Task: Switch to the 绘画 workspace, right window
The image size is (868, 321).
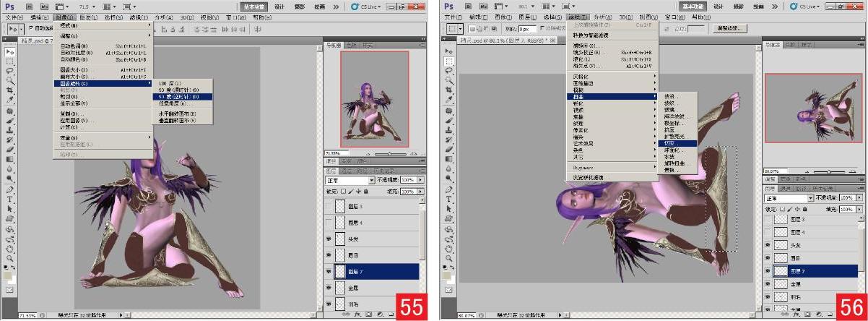Action: point(759,6)
